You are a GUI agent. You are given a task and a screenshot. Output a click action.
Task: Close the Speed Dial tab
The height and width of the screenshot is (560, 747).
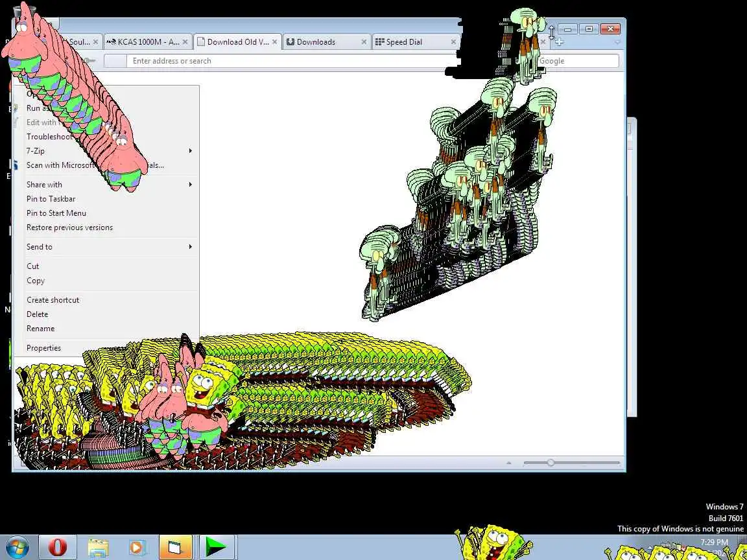[453, 42]
